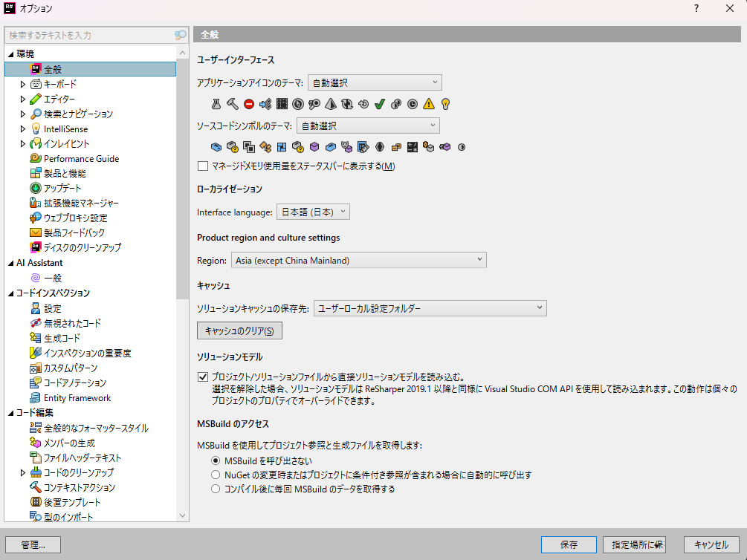Click the 管理... button

pos(33,544)
